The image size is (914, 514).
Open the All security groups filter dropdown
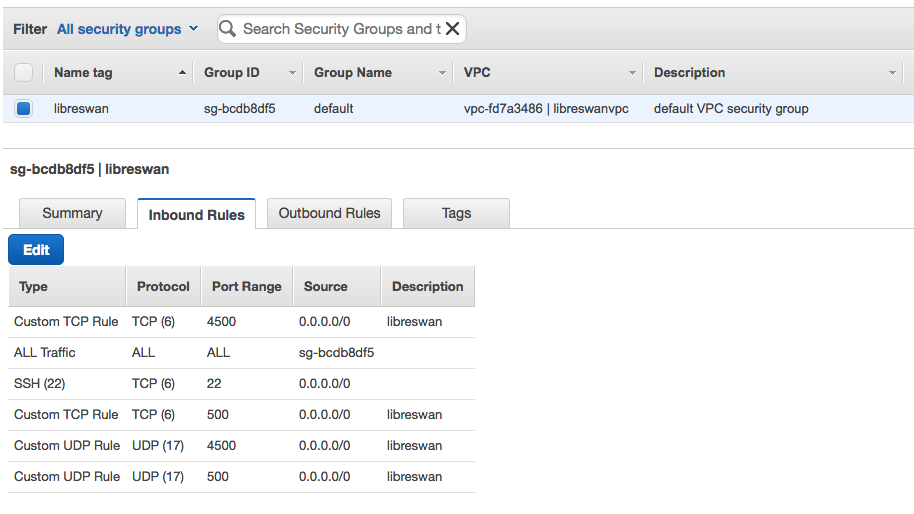127,29
